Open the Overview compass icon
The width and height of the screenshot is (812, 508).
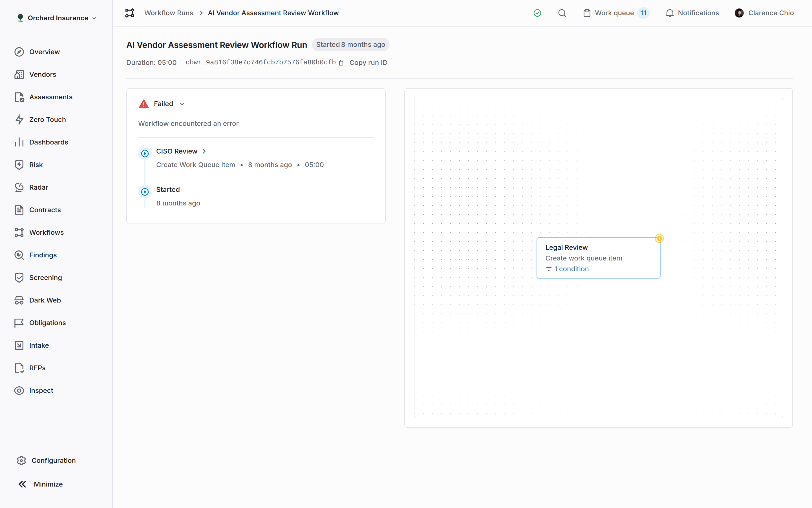click(19, 52)
